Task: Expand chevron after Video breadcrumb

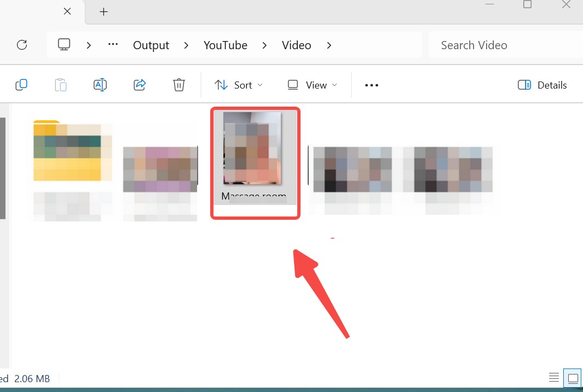Action: tap(329, 45)
